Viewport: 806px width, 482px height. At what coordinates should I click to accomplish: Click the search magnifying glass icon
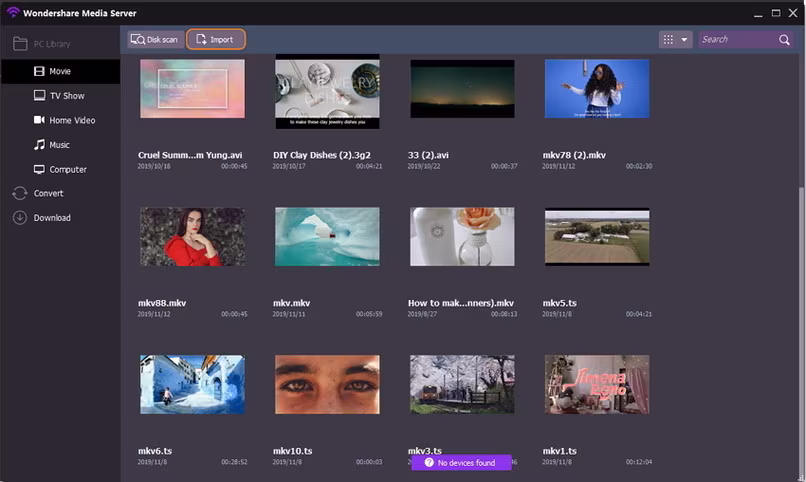click(x=784, y=40)
